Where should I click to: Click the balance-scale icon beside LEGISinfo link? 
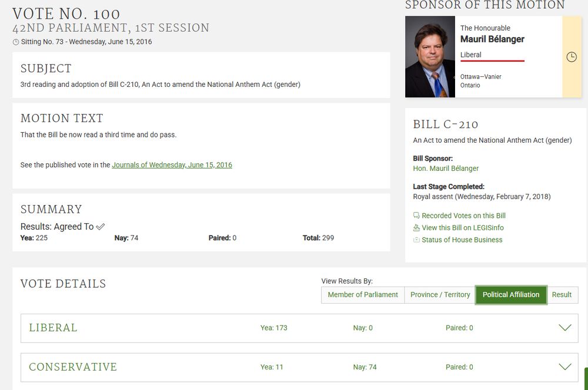coord(416,227)
